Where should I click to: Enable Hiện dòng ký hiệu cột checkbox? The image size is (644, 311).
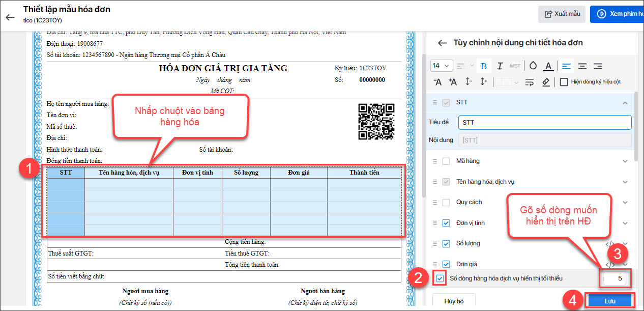pos(564,82)
